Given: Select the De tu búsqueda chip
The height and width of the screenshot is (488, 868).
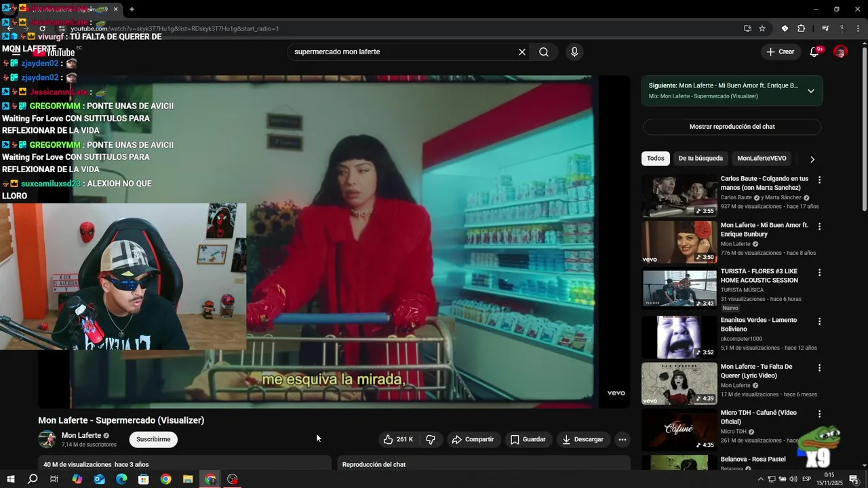Looking at the screenshot, I should coord(701,159).
